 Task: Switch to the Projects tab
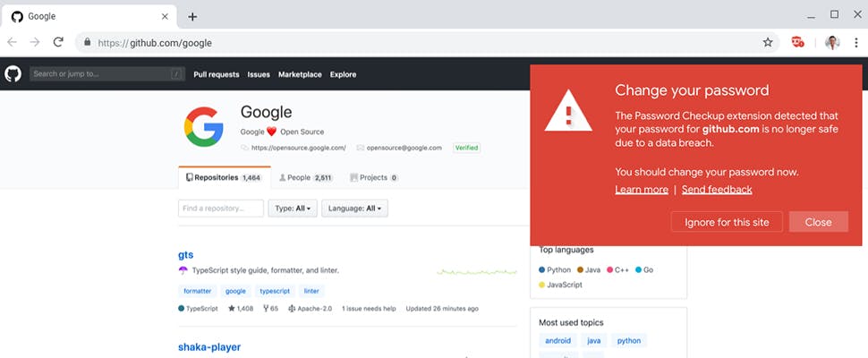(x=374, y=177)
